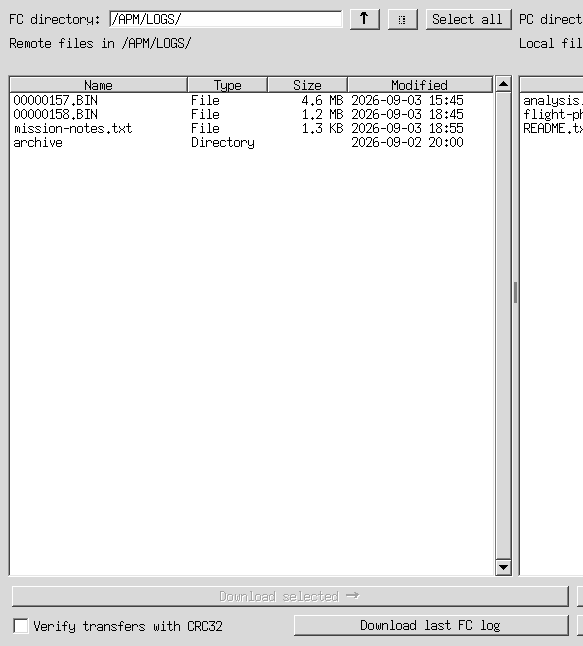Click the pane splitter handle between lists
This screenshot has height=646, width=583.
[x=515, y=293]
